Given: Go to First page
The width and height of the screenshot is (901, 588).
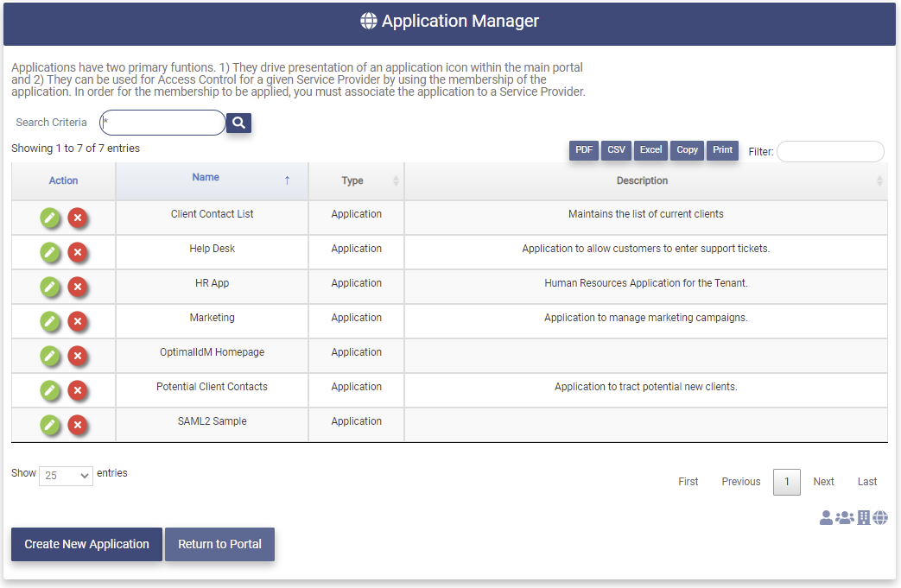Looking at the screenshot, I should coord(688,482).
